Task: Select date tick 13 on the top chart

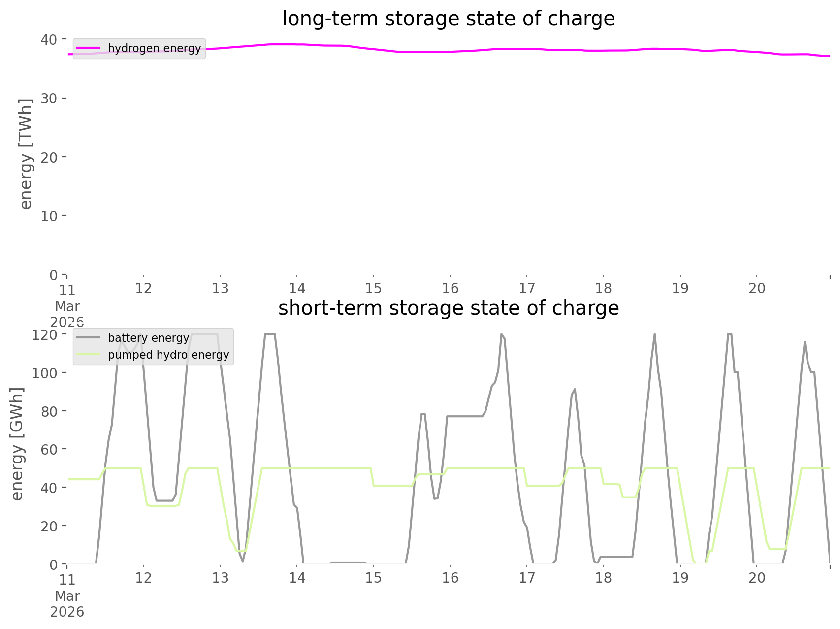Action: pos(221,288)
